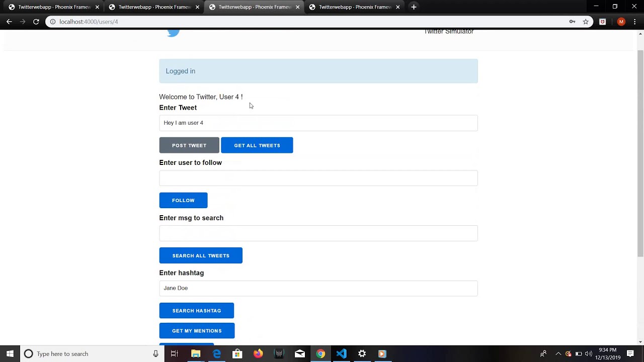Reload the current page

(x=36, y=22)
